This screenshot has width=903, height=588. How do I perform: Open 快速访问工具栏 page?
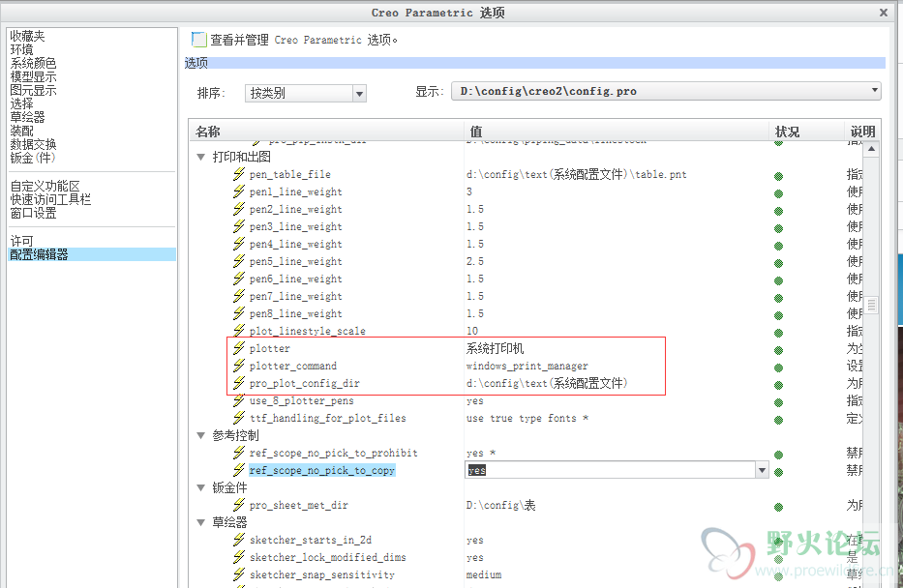[50, 199]
